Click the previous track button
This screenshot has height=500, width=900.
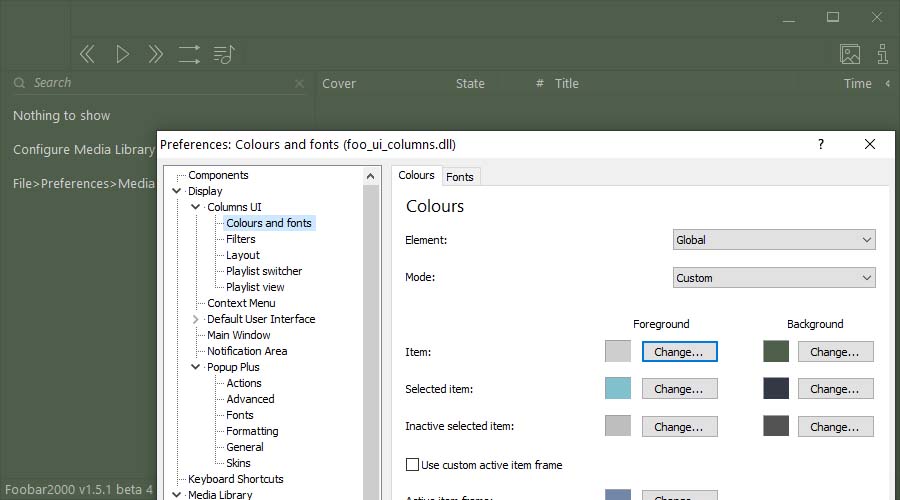pyautogui.click(x=87, y=54)
